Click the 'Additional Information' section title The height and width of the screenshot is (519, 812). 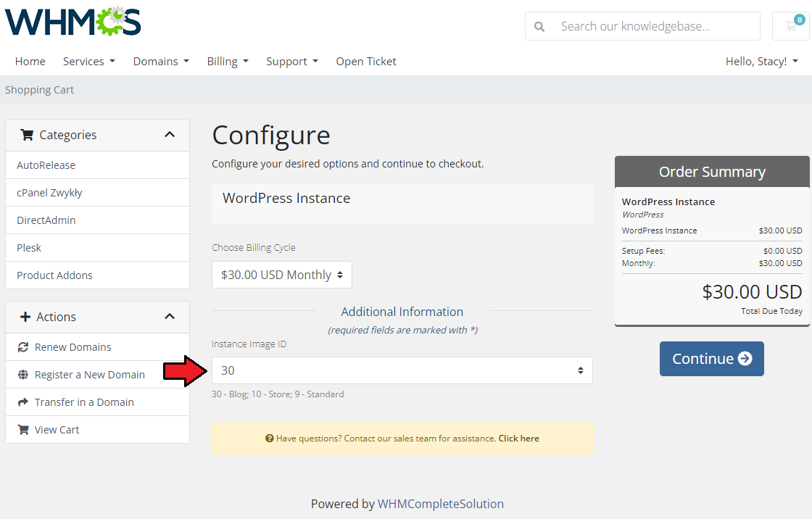pyautogui.click(x=402, y=312)
